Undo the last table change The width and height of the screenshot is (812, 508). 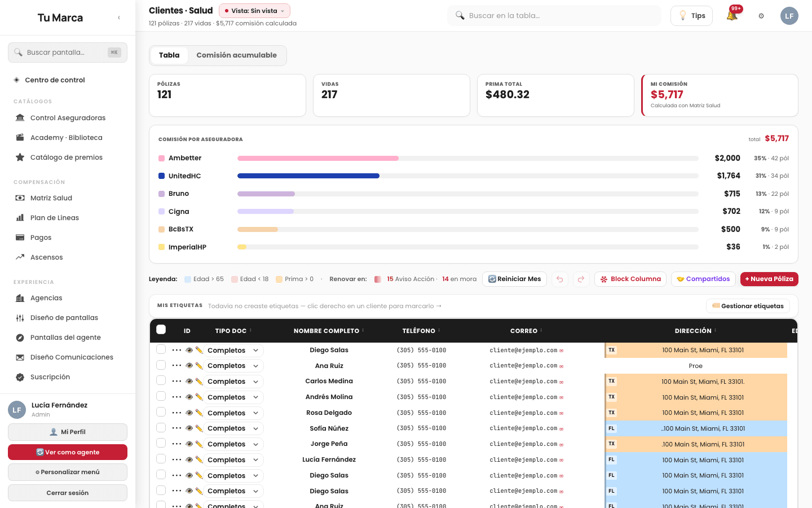pos(560,279)
